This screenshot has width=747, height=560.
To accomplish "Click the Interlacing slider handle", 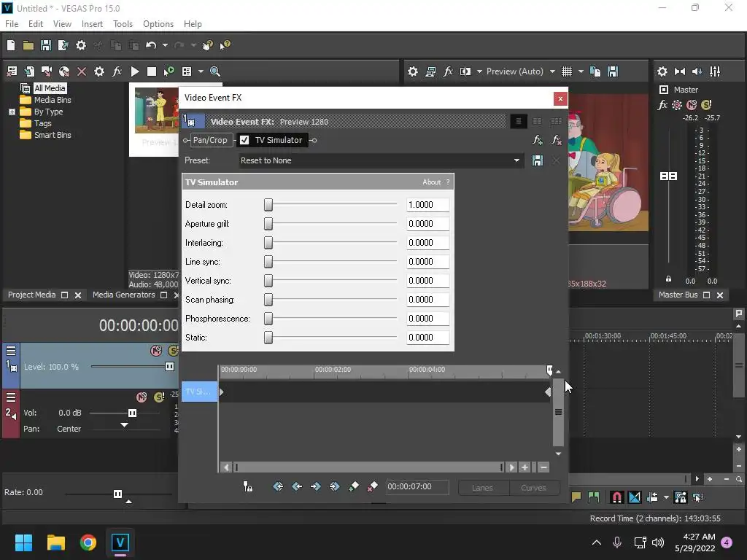I will pyautogui.click(x=268, y=243).
